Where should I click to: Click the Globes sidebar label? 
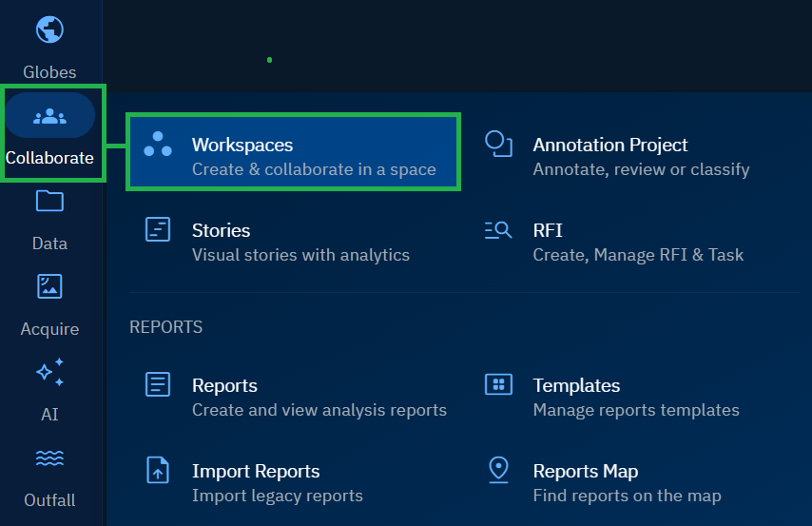point(49,72)
